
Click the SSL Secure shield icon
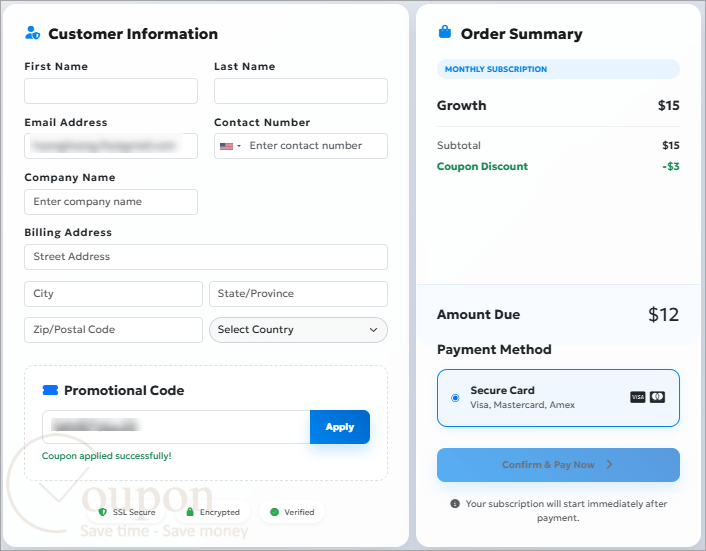click(x=102, y=512)
